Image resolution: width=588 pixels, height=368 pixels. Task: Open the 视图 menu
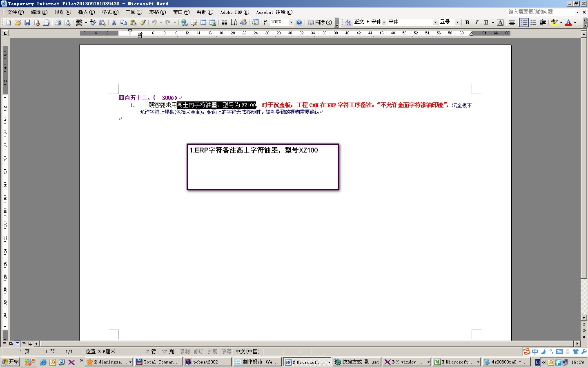pyautogui.click(x=63, y=12)
